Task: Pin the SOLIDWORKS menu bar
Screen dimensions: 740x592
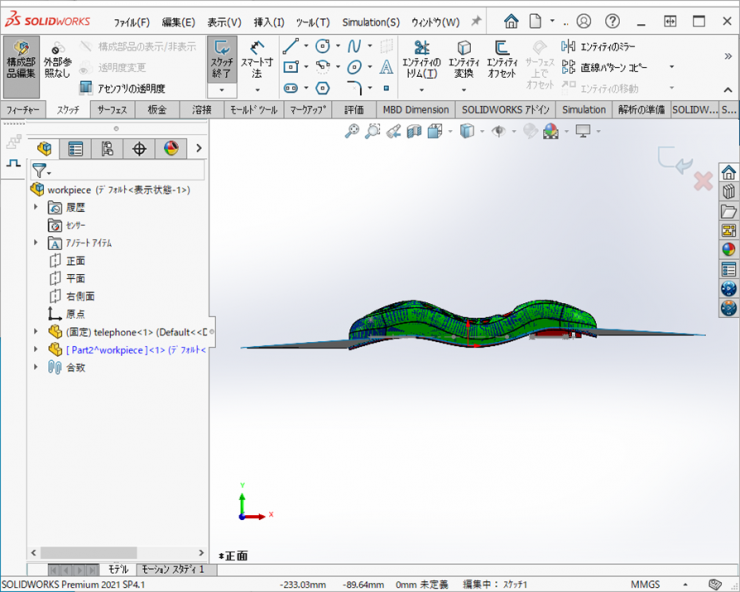Action: 476,21
